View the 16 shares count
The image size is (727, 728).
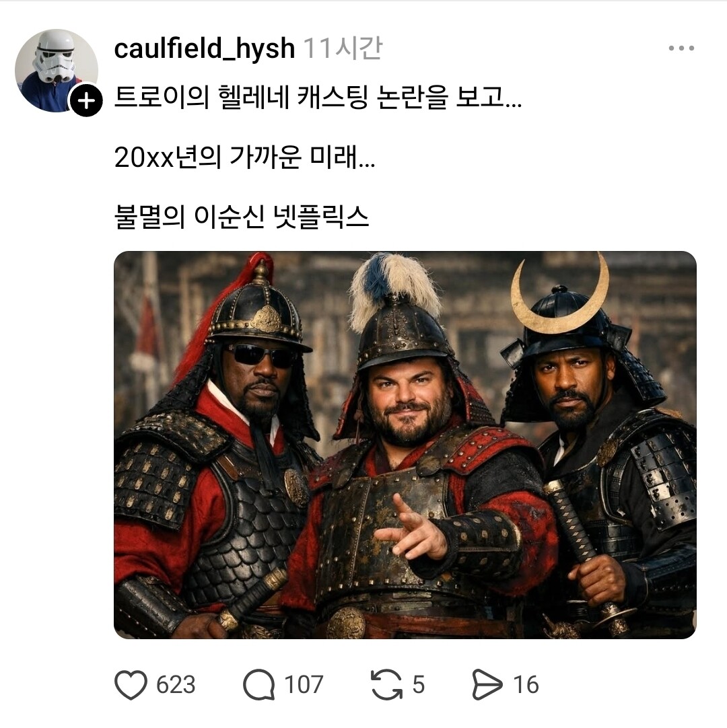(x=526, y=685)
